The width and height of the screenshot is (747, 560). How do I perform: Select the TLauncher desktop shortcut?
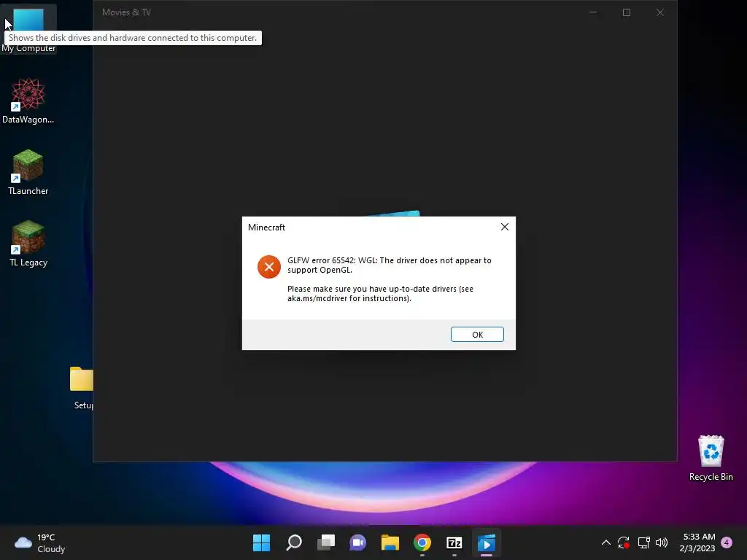28,172
